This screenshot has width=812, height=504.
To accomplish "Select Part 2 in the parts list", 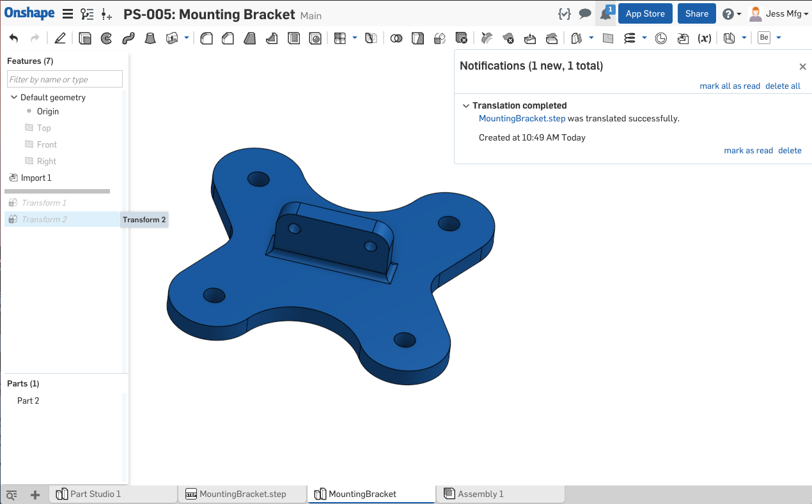I will point(28,401).
